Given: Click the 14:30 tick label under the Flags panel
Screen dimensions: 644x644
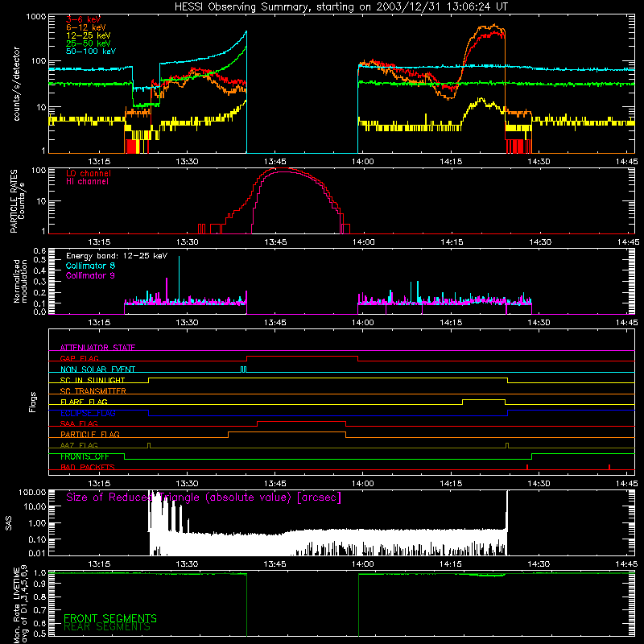Looking at the screenshot, I should coord(539,484).
